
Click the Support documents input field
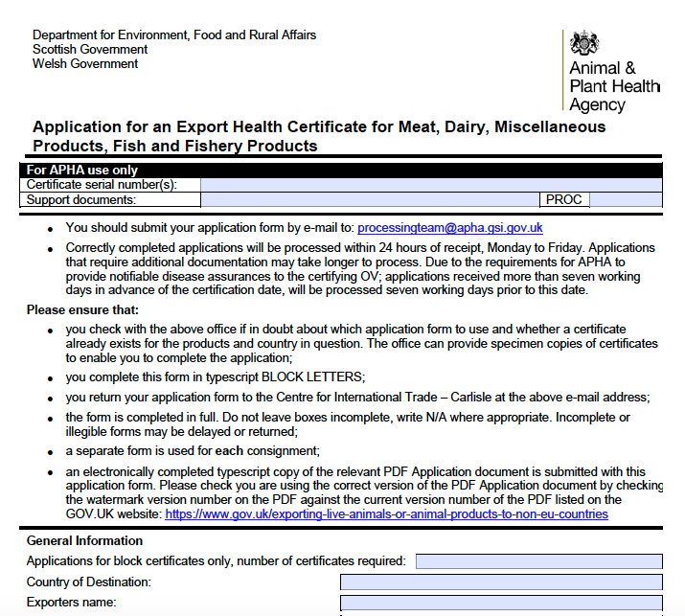(370, 199)
